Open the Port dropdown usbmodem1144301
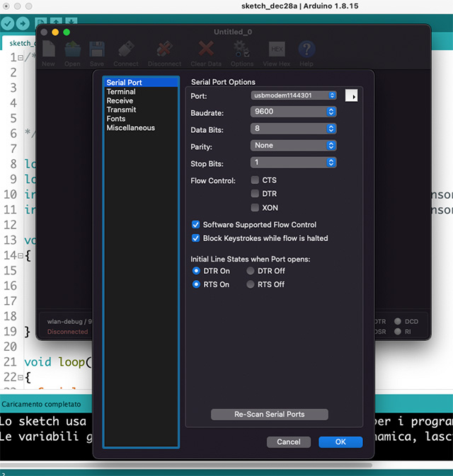 point(293,95)
